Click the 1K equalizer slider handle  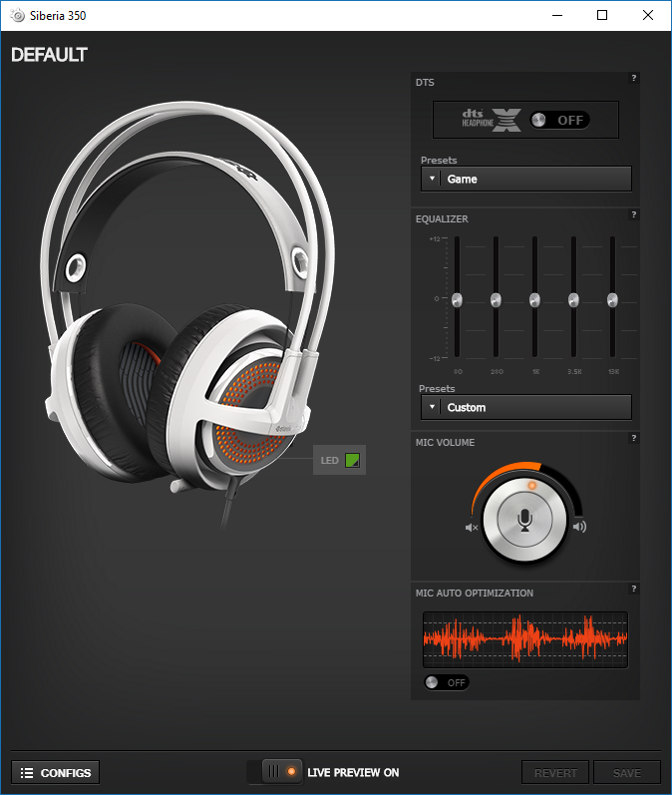click(x=534, y=300)
